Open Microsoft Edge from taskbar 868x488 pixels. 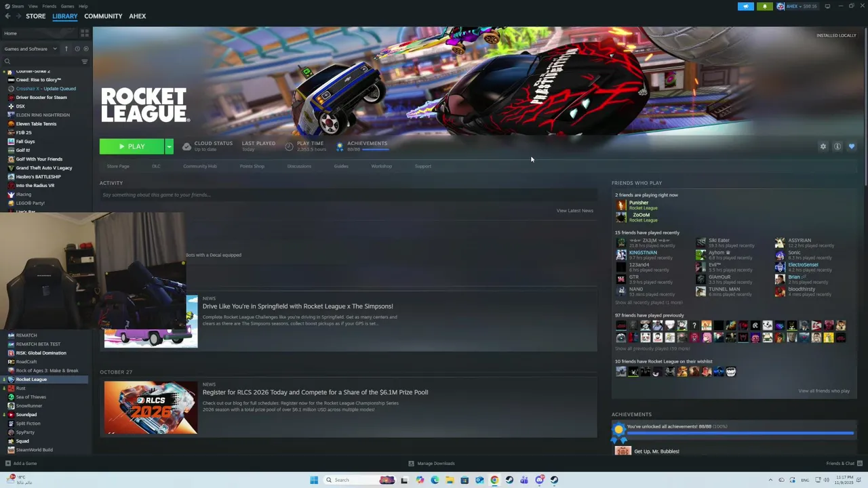click(x=435, y=480)
